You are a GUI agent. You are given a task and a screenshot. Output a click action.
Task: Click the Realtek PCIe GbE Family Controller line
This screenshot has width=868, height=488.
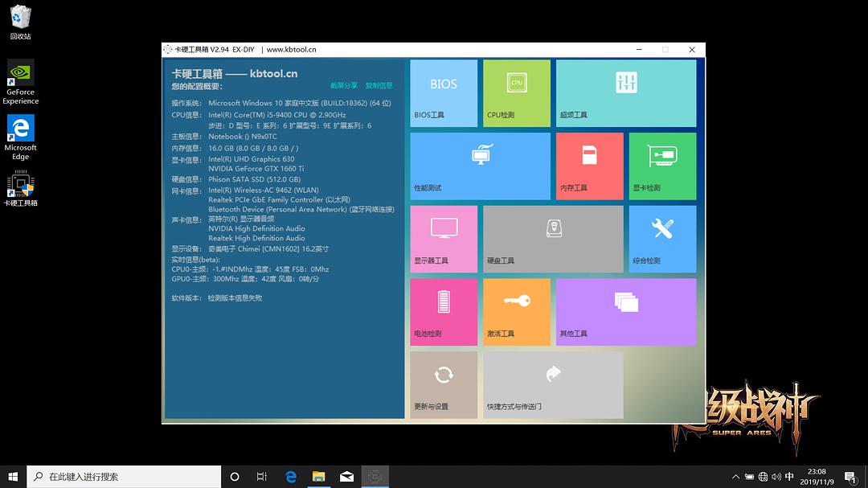[x=279, y=200]
